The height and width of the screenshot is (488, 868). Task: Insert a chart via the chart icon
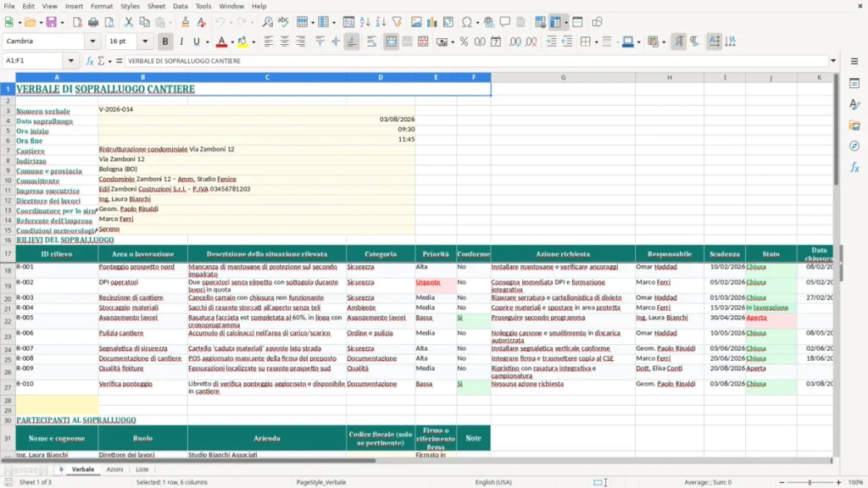pyautogui.click(x=432, y=22)
